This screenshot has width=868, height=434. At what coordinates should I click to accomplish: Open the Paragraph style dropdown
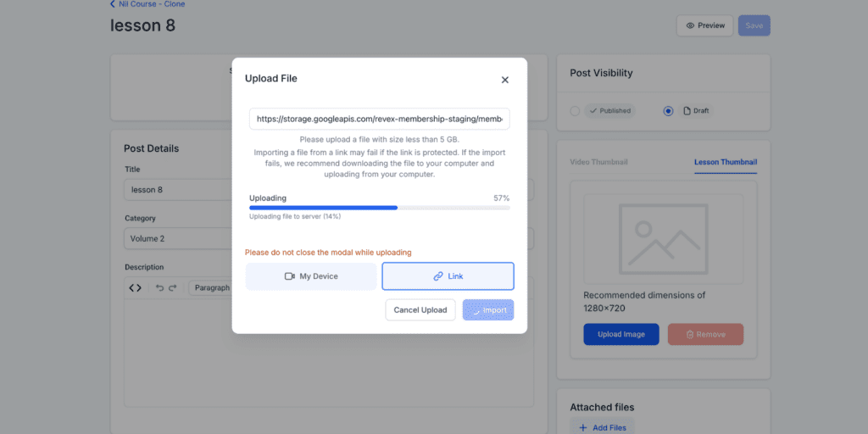[x=212, y=288]
